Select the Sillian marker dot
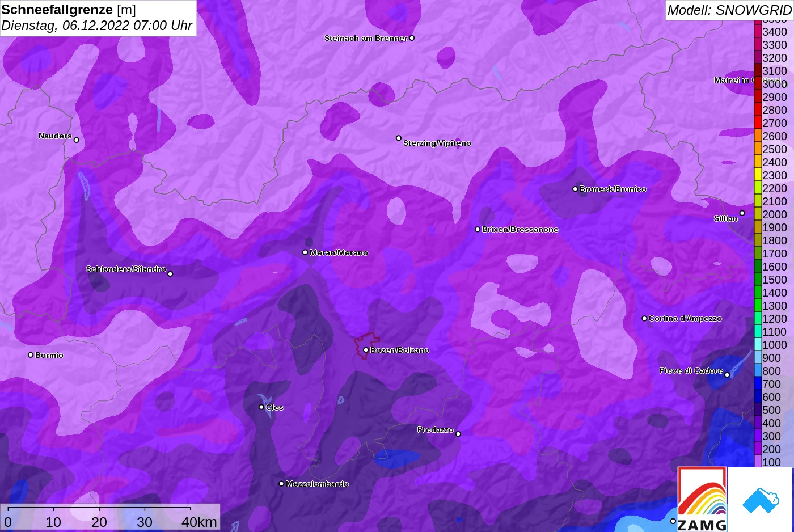The image size is (794, 532). coord(742,213)
